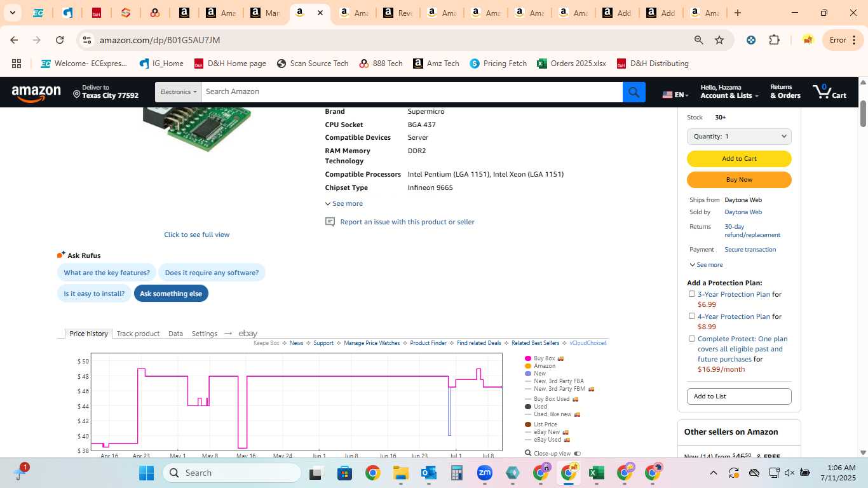Open the Returns & Orders link
Image resolution: width=868 pixels, height=488 pixels.
coord(785,91)
